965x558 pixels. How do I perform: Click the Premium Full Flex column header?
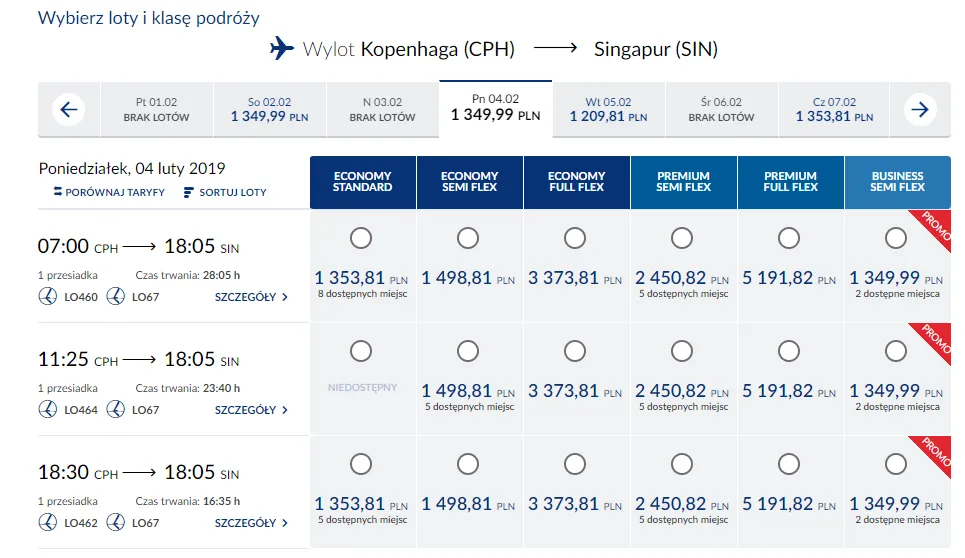[790, 182]
